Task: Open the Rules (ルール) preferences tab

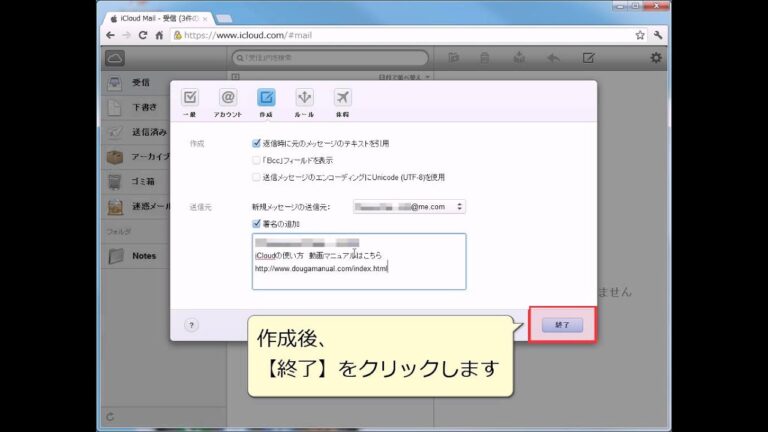Action: [x=304, y=103]
